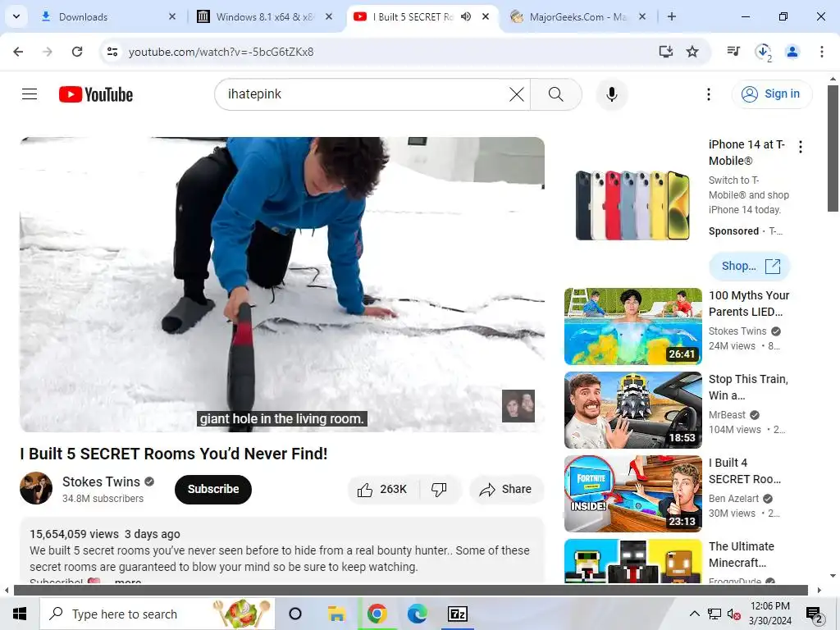Open Chrome three-dot menu
Screen dimensions: 840x630
click(x=822, y=52)
